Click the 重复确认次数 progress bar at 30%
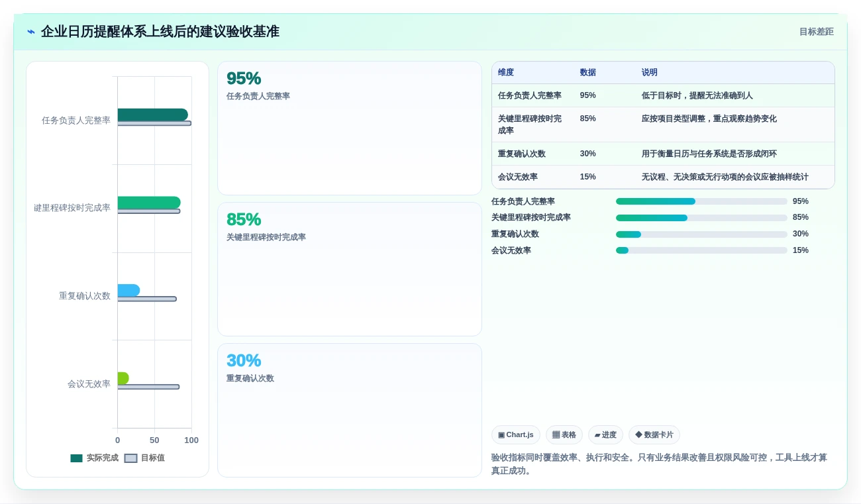Screen dimensions: 861x504 (x=701, y=234)
